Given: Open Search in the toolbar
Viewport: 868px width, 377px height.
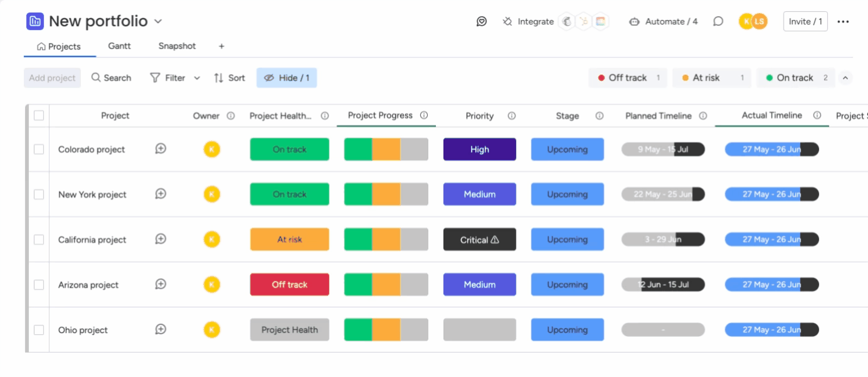Looking at the screenshot, I should click(111, 78).
